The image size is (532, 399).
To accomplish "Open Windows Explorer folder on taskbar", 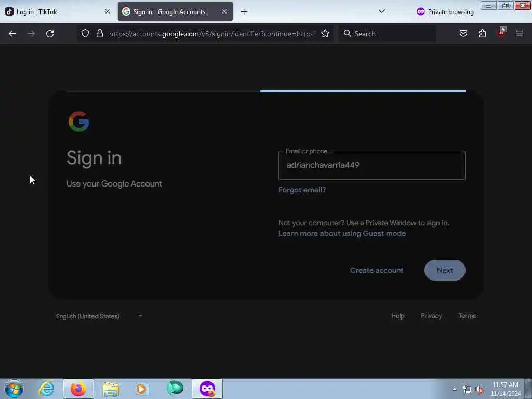I will 111,389.
